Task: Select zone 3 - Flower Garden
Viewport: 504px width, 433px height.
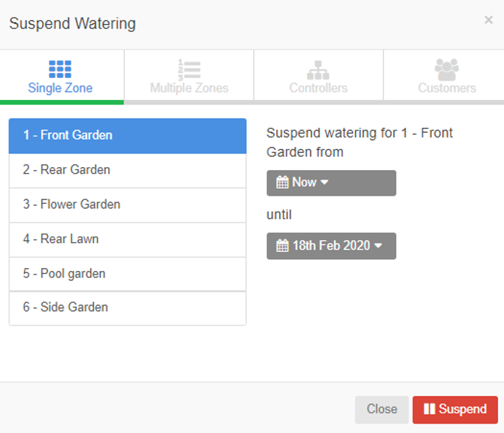Action: point(128,205)
